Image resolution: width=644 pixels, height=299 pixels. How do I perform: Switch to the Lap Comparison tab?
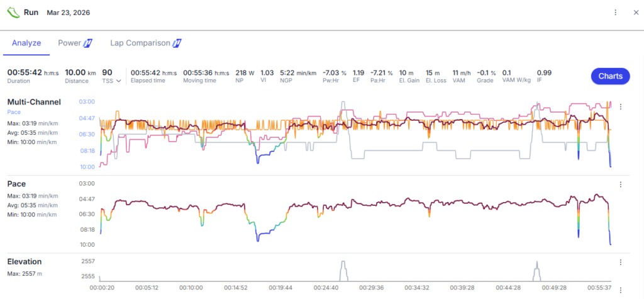point(140,43)
